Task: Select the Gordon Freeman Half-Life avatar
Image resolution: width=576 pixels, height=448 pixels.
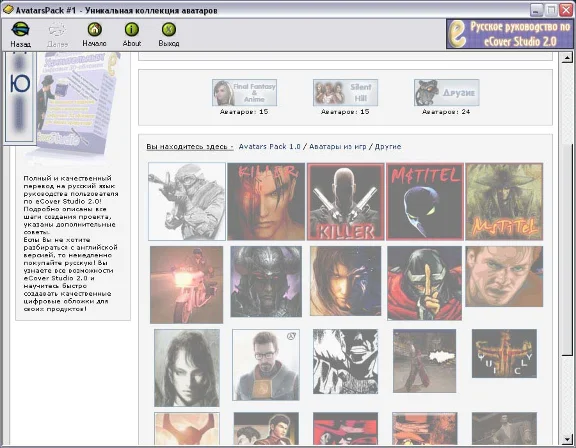Action: pyautogui.click(x=266, y=365)
